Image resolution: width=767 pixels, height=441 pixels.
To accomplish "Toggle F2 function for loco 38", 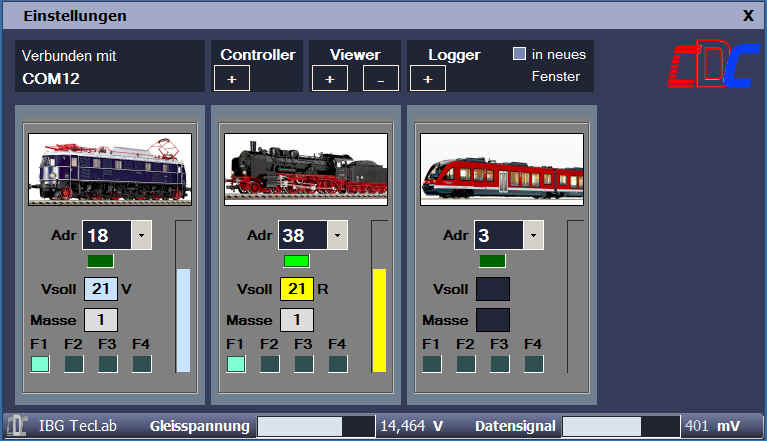I will tap(270, 364).
